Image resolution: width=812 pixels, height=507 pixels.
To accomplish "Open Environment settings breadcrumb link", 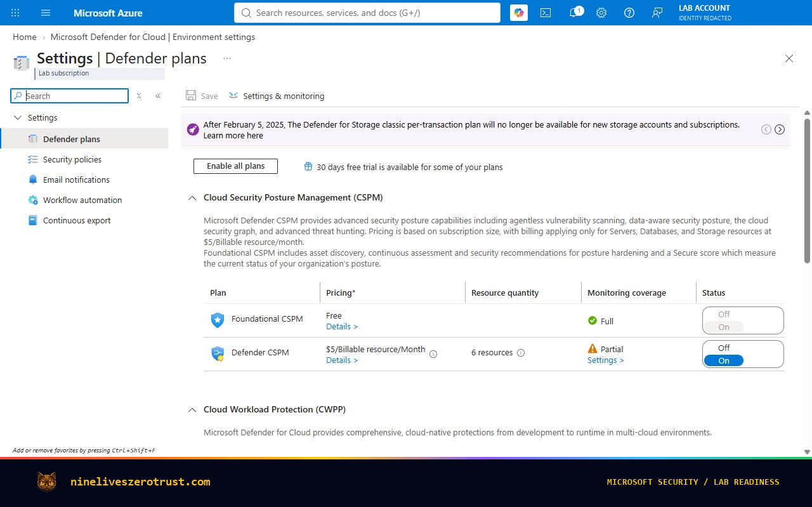I will coord(153,37).
